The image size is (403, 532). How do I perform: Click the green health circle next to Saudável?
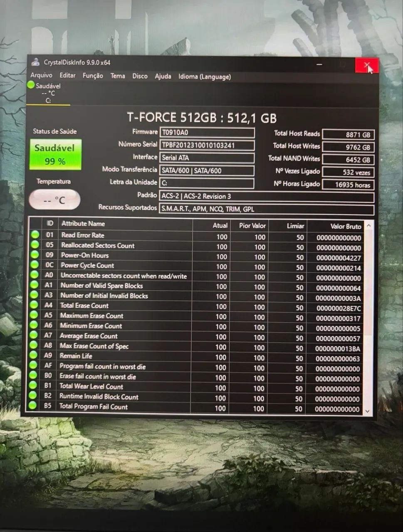pos(31,85)
